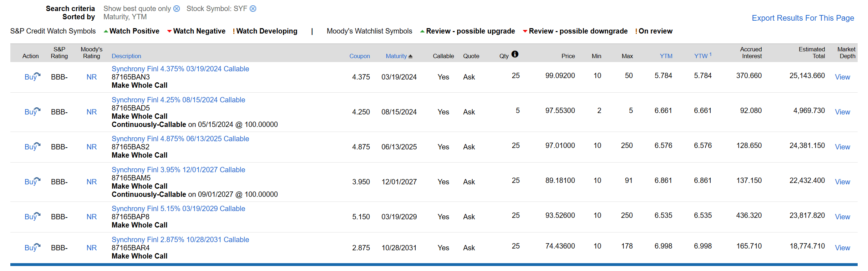This screenshot has width=868, height=271.
Task: Click estimated total 23,817.820
Action: [807, 215]
